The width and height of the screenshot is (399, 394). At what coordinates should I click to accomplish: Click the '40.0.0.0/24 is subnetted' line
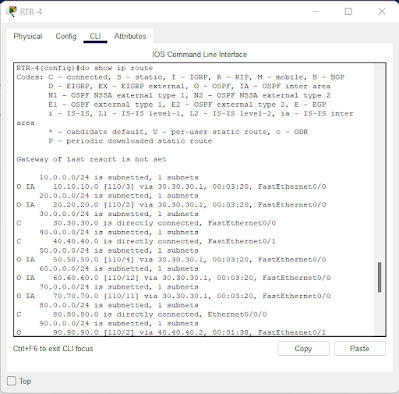click(x=119, y=232)
